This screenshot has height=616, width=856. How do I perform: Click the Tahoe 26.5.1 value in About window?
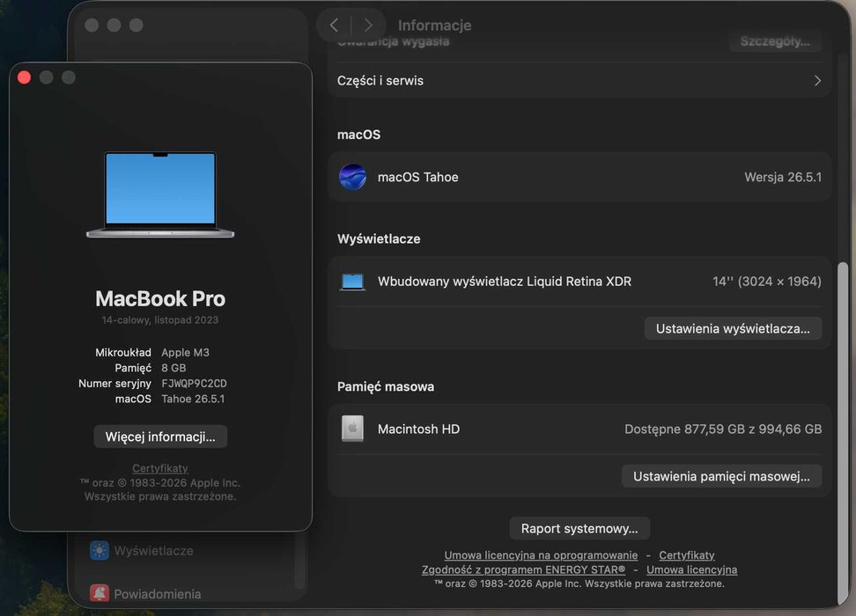(193, 399)
